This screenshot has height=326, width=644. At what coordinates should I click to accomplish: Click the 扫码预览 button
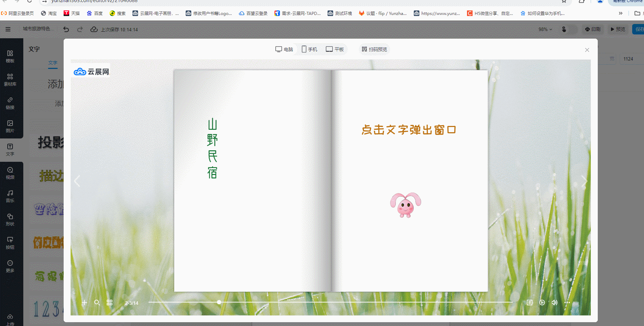point(374,49)
